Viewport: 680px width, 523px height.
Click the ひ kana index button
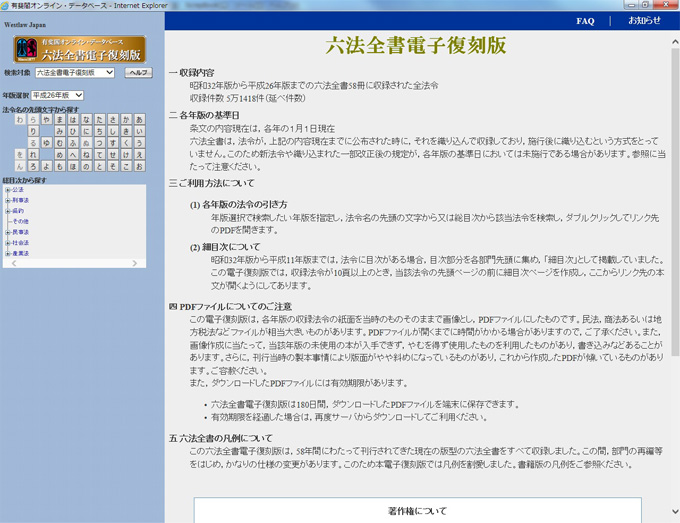(x=73, y=131)
